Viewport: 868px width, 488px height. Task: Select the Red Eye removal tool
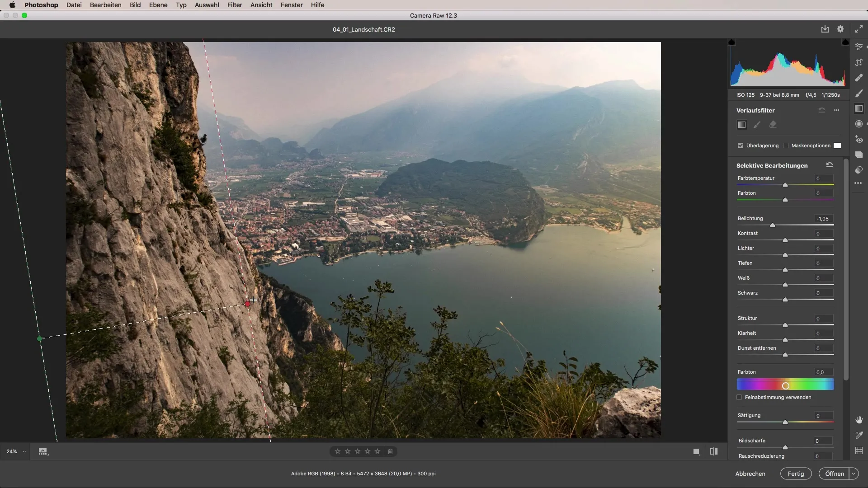[859, 140]
